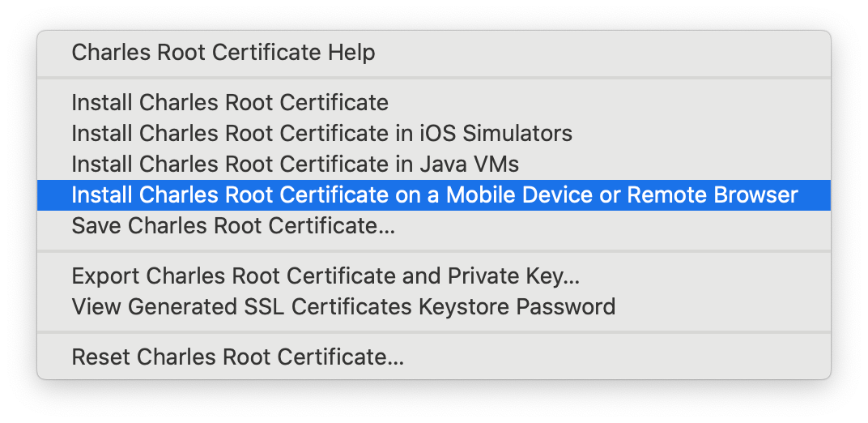868x423 pixels.
Task: Pick the first Install Charles Root Certificate entry
Action: pyautogui.click(x=434, y=102)
